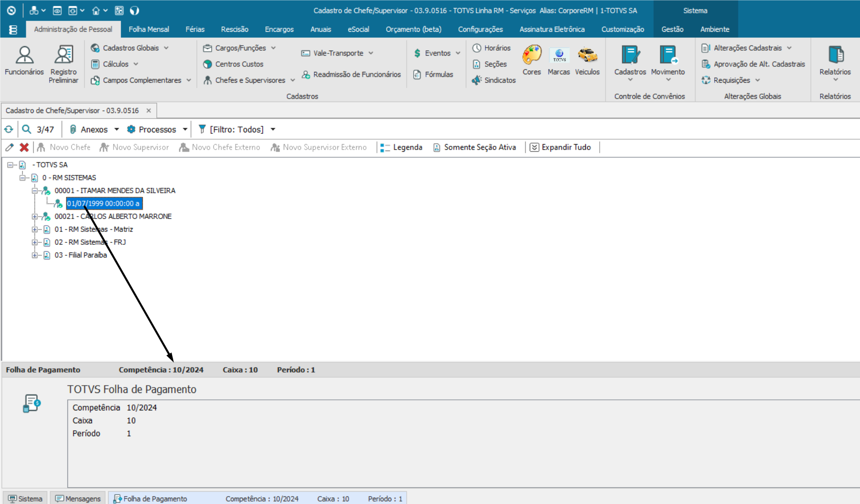
Task: Open Centros Custos
Action: 233,64
